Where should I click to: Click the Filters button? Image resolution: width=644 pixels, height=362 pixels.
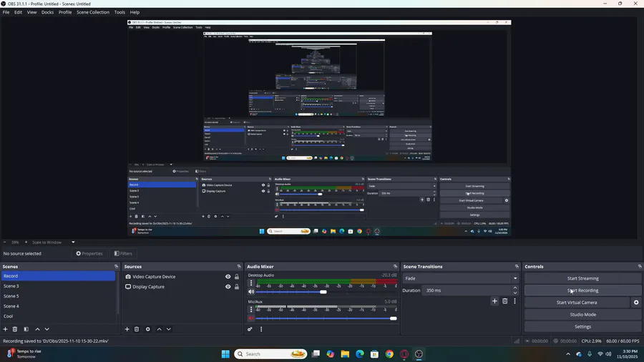click(x=123, y=254)
